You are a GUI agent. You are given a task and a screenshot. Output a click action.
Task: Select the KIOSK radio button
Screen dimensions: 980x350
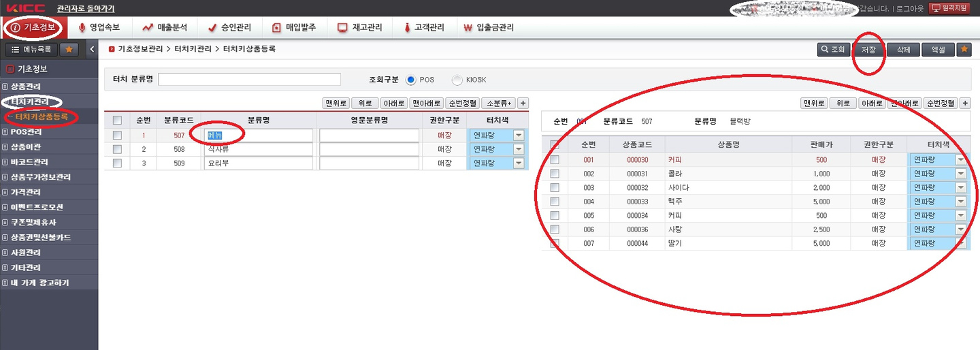457,80
